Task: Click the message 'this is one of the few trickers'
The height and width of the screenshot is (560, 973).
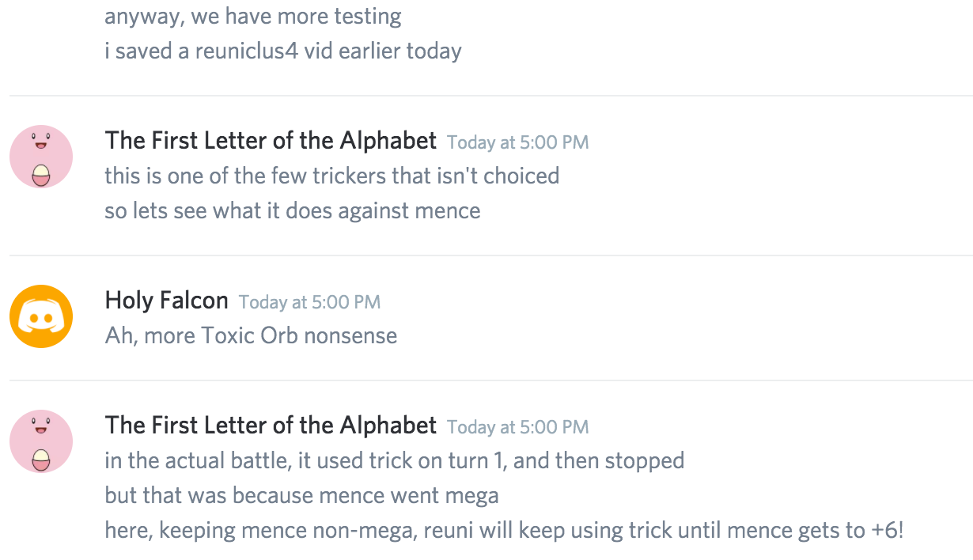Action: 331,176
